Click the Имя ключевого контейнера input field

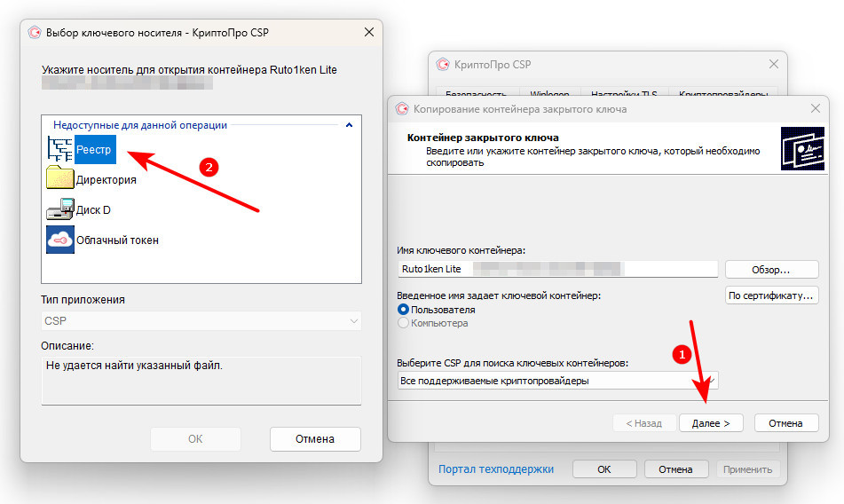pyautogui.click(x=558, y=269)
